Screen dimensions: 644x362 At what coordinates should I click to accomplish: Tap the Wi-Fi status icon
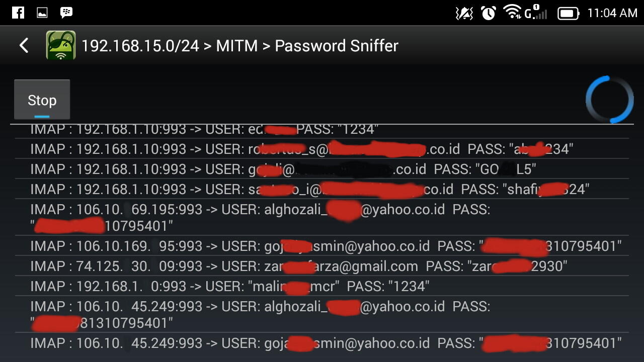click(512, 13)
